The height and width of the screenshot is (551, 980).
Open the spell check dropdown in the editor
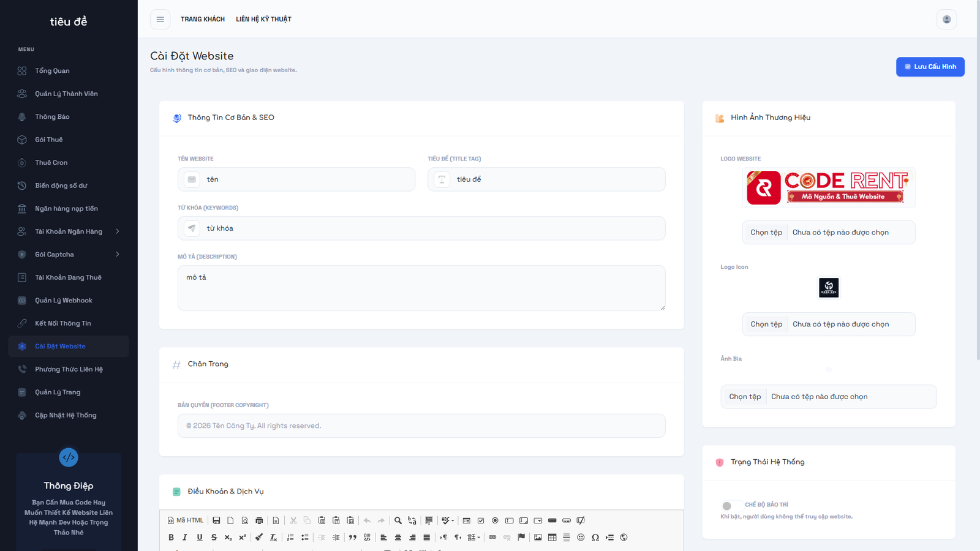pos(448,520)
